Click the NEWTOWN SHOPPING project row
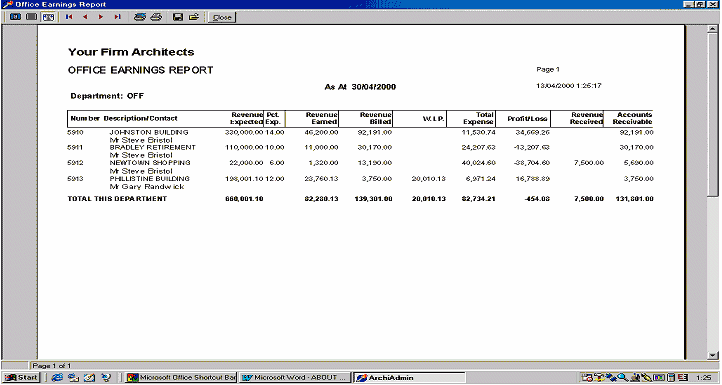Screen dimensions: 722x385 [x=360, y=163]
